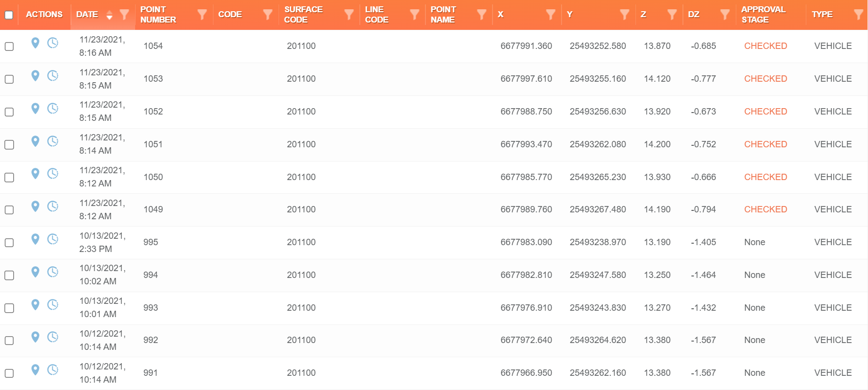
Task: Show map location for point 1053
Action: point(35,76)
